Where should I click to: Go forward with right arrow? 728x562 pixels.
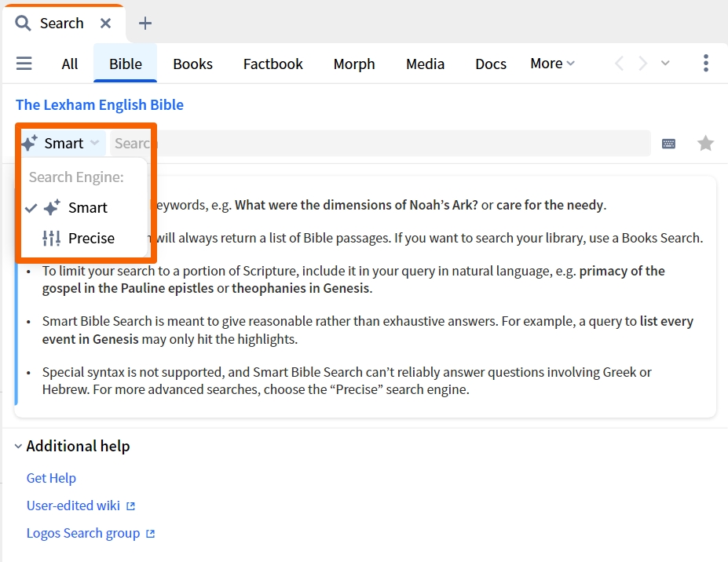(x=642, y=63)
